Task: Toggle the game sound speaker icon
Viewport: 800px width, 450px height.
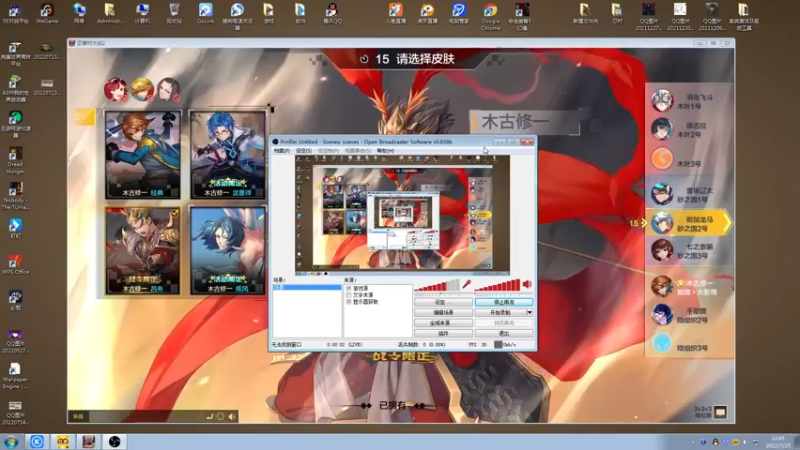Action: click(x=232, y=416)
